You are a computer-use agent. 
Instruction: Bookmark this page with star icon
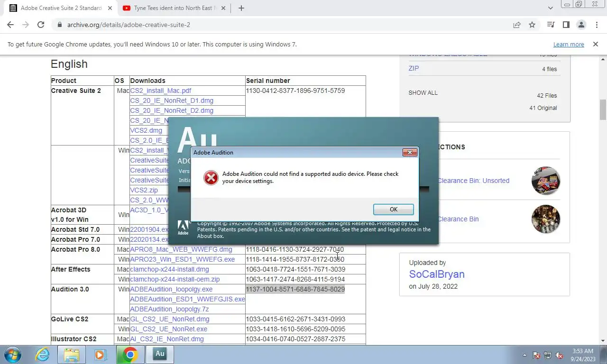click(532, 25)
